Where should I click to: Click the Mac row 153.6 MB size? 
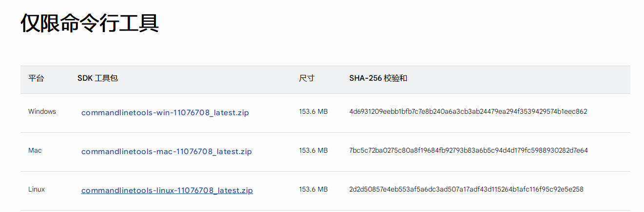(313, 150)
